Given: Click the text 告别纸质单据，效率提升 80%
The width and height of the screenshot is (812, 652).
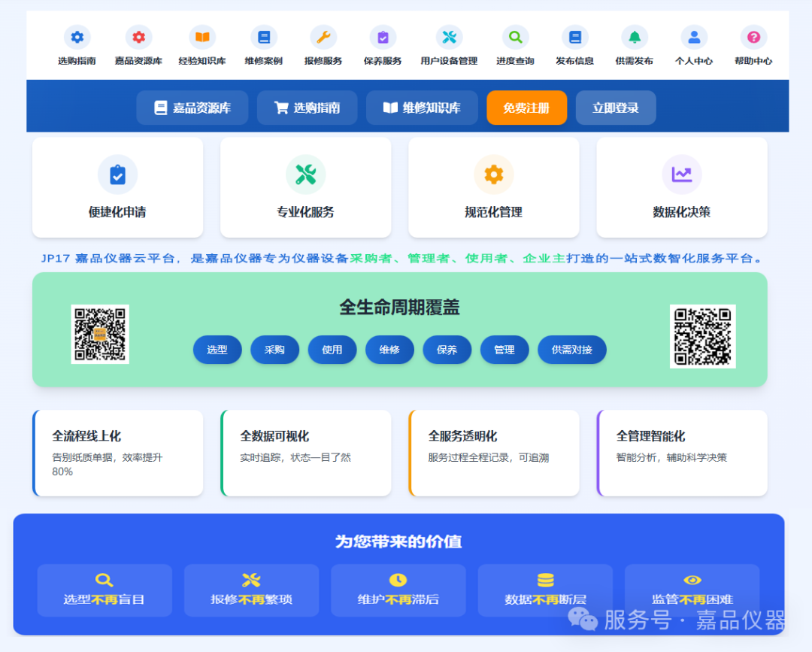Looking at the screenshot, I should (108, 465).
